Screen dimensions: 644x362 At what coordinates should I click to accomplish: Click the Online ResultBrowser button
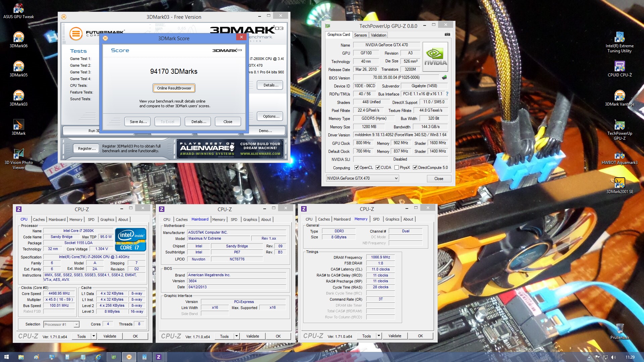point(174,88)
